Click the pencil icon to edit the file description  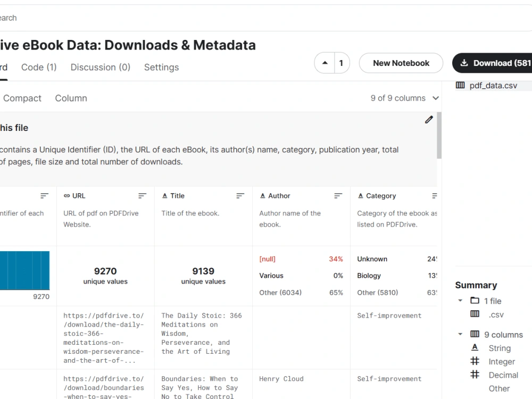pyautogui.click(x=429, y=120)
